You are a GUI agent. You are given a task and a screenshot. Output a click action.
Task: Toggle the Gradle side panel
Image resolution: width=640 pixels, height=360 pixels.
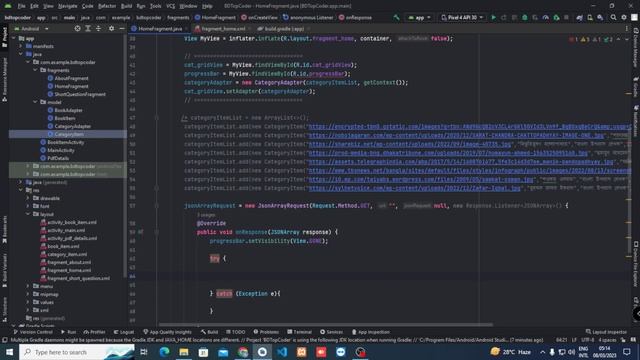(x=636, y=87)
